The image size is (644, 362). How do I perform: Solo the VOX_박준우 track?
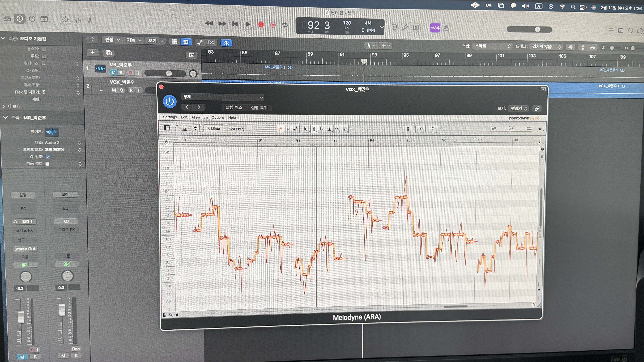[122, 90]
